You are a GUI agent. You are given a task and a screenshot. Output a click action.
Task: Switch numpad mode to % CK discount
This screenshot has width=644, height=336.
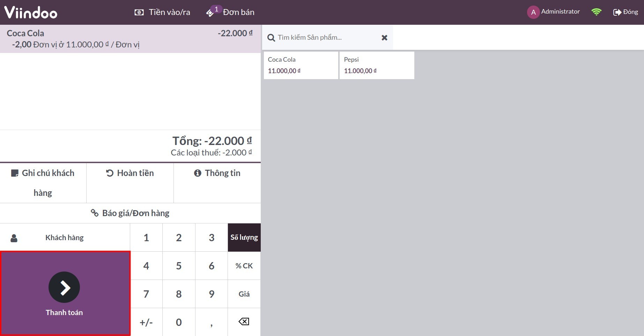point(244,266)
